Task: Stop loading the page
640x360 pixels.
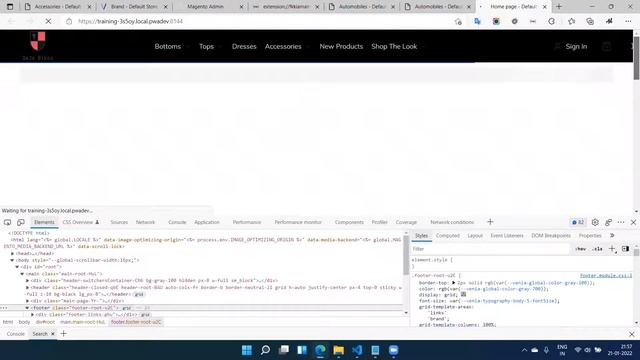Action: [x=48, y=21]
